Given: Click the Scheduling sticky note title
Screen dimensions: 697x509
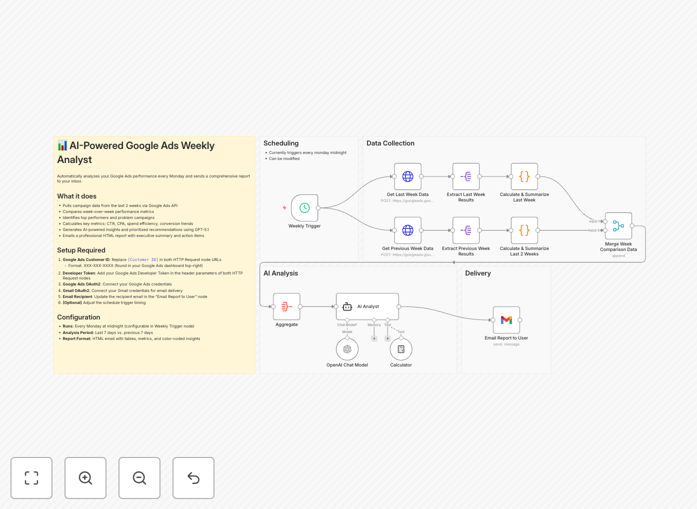Looking at the screenshot, I should (281, 143).
